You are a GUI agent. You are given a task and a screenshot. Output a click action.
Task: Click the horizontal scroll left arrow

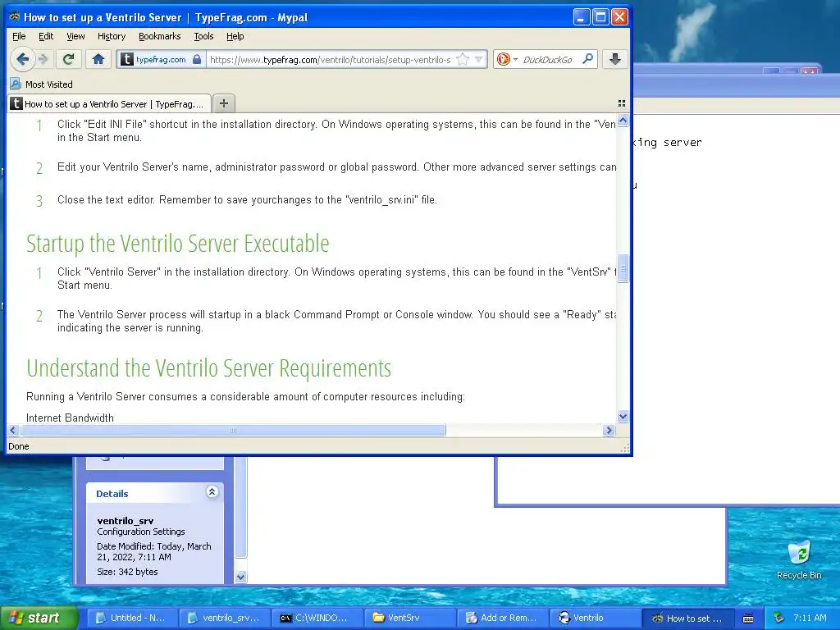coord(13,430)
